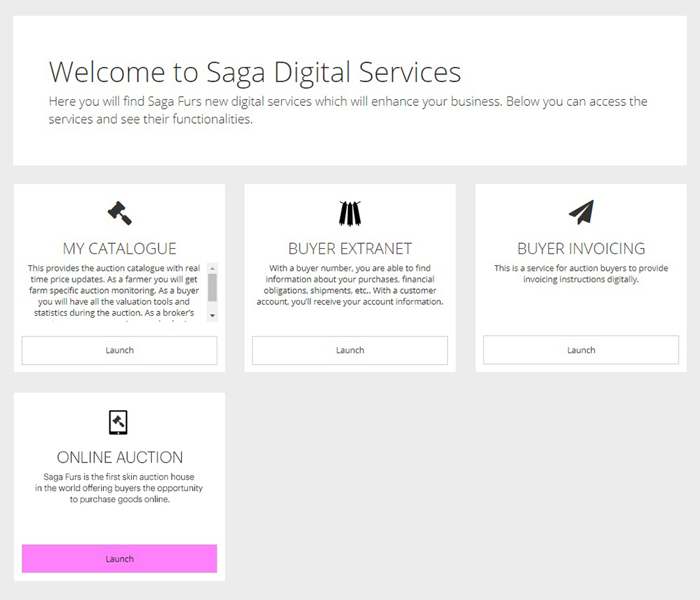This screenshot has width=700, height=600.
Task: Click the My Catalogue description text
Action: (x=114, y=290)
